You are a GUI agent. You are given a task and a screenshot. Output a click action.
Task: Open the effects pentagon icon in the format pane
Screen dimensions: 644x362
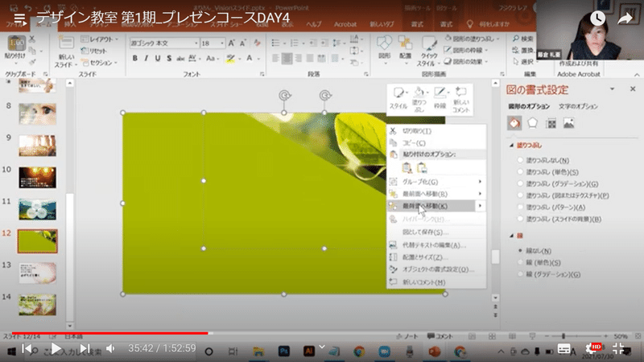pyautogui.click(x=532, y=123)
